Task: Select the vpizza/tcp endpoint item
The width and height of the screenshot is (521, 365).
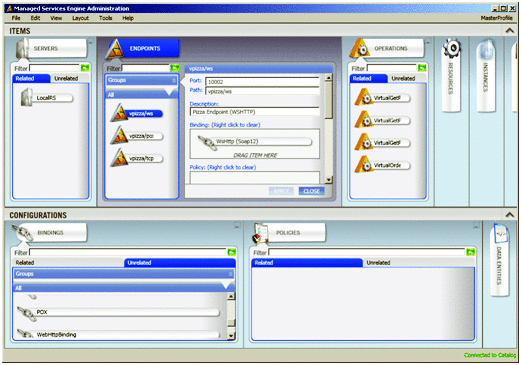Action: click(137, 158)
